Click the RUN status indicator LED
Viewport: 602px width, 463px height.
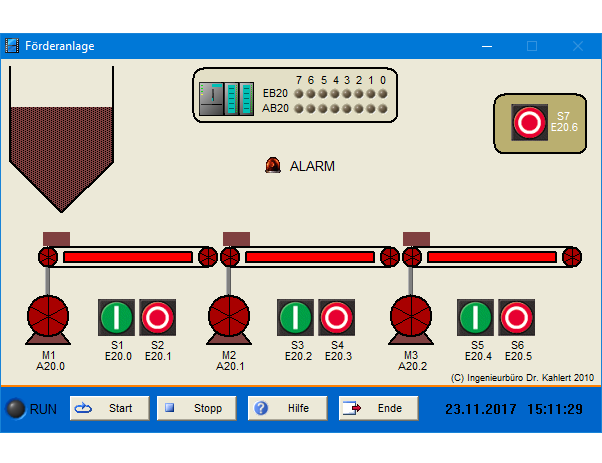coord(16,408)
